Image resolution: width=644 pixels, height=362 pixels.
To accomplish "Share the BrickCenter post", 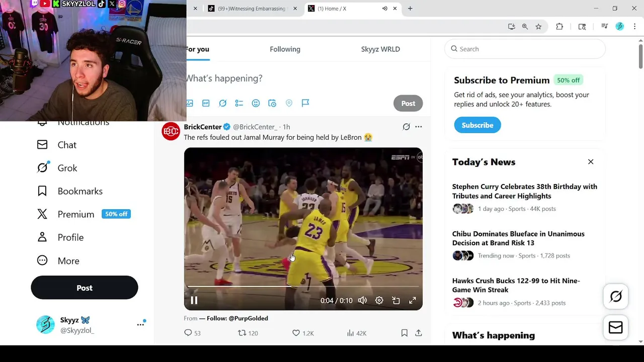I will pos(419,333).
